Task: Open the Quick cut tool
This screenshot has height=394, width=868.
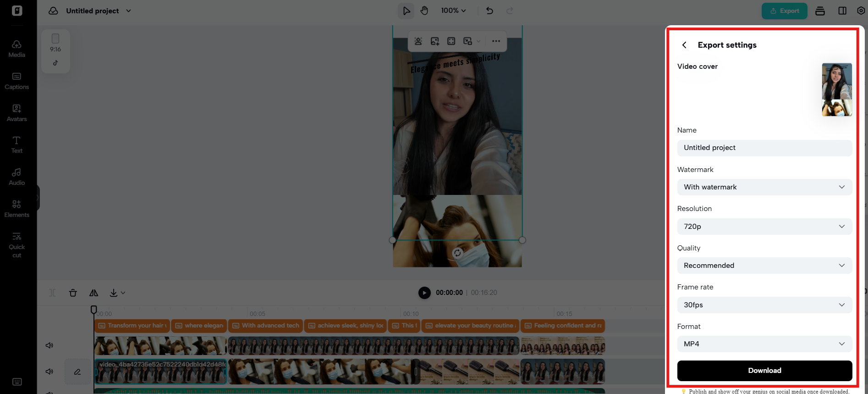Action: click(x=17, y=245)
